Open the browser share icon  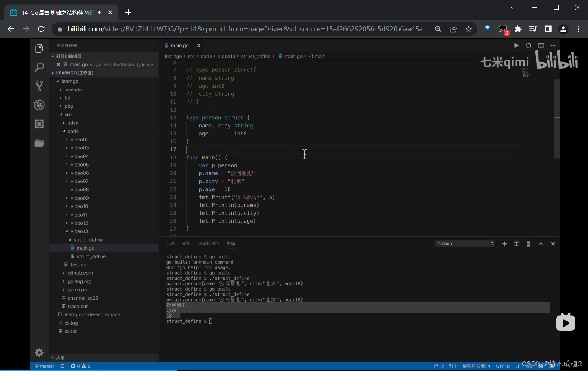point(453,29)
